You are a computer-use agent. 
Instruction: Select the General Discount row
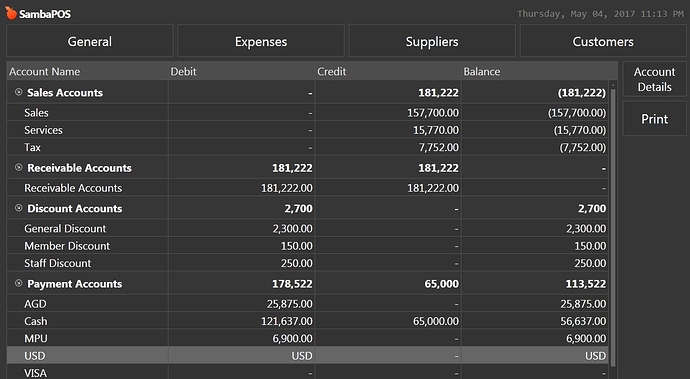tap(308, 228)
